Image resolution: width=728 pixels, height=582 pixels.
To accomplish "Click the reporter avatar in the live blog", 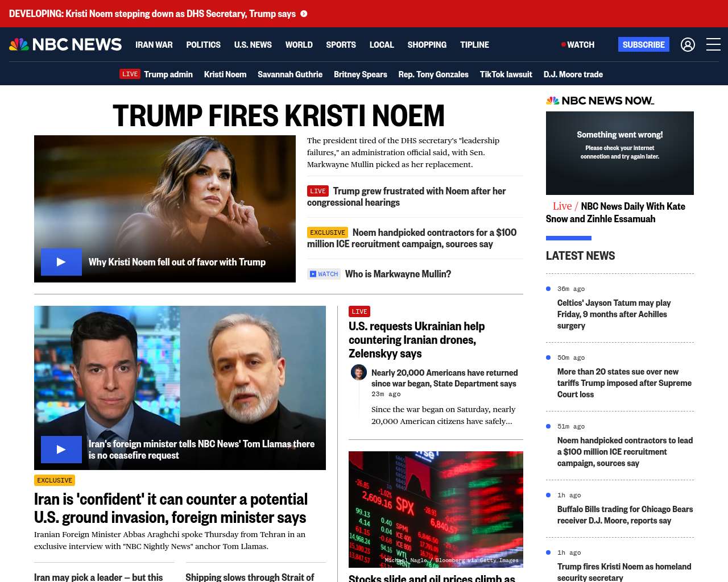I will [x=358, y=373].
